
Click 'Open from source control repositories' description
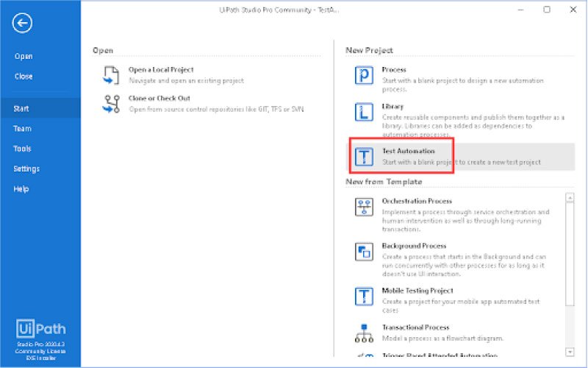pyautogui.click(x=216, y=109)
